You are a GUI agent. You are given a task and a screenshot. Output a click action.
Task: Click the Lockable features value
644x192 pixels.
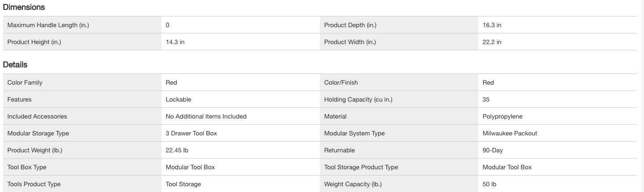tap(178, 99)
